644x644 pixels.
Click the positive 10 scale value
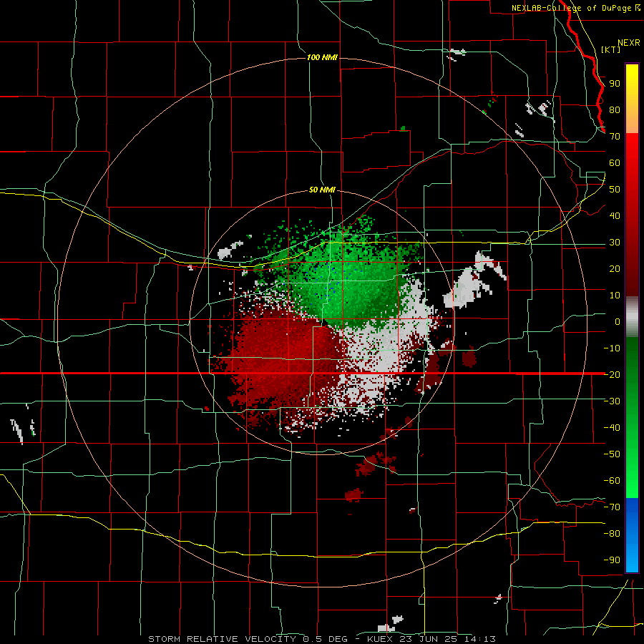pos(615,296)
